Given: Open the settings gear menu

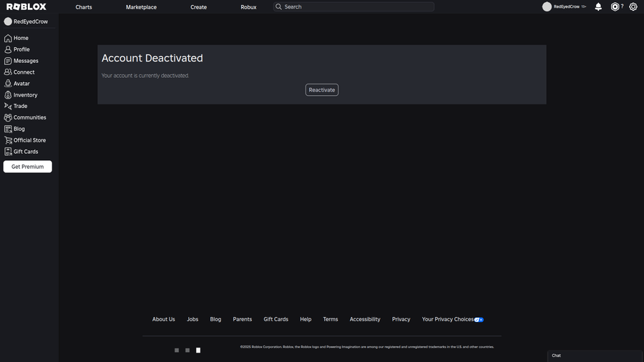Looking at the screenshot, I should click(x=633, y=7).
